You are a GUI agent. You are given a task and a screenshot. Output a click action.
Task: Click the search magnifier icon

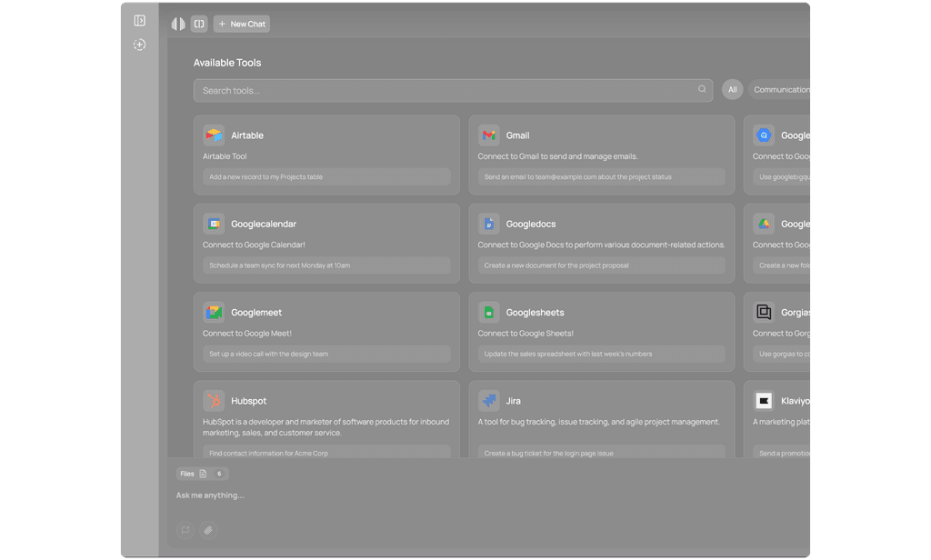pyautogui.click(x=702, y=89)
